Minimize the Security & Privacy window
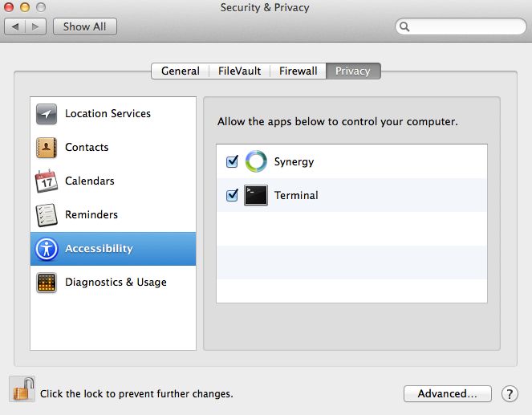The height and width of the screenshot is (415, 532). (x=25, y=6)
